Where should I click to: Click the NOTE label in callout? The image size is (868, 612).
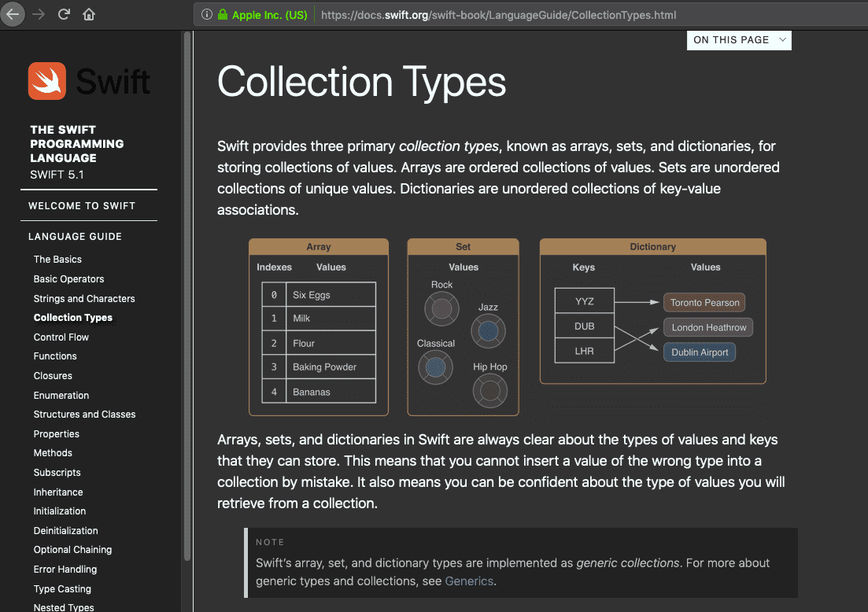270,542
